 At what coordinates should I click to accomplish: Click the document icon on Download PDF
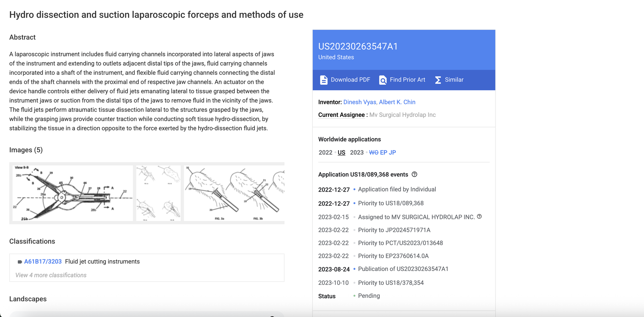click(x=324, y=80)
